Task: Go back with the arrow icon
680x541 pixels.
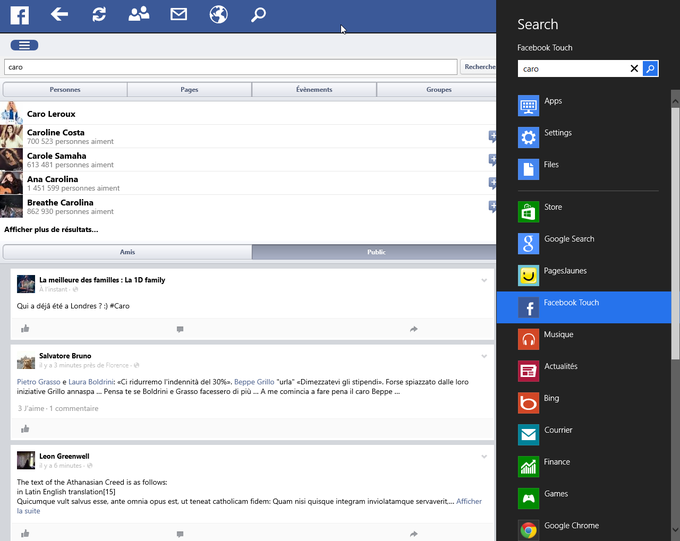Action: [59, 14]
